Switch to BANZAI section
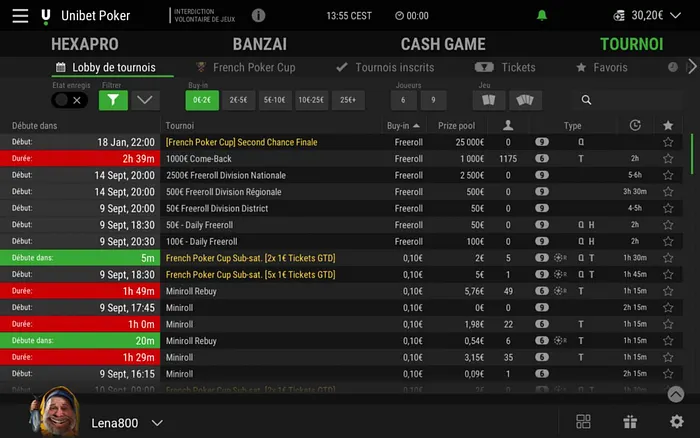700x438 pixels. pos(259,44)
